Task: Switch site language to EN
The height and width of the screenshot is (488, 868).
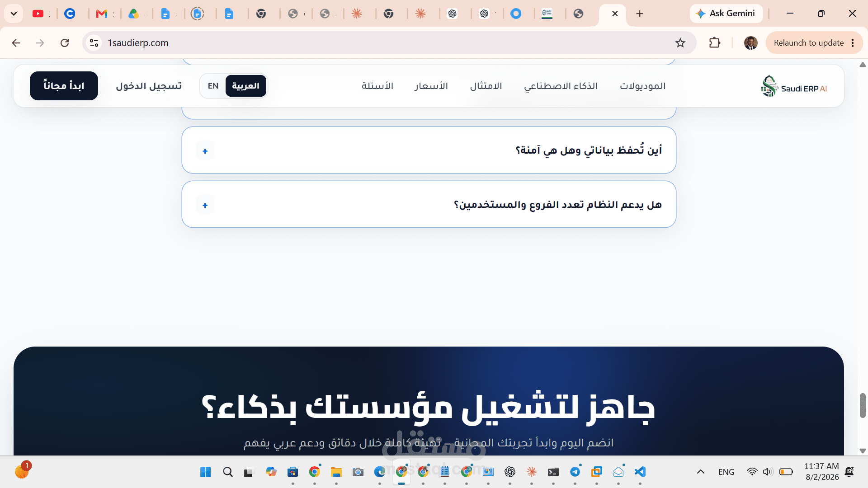Action: point(213,86)
